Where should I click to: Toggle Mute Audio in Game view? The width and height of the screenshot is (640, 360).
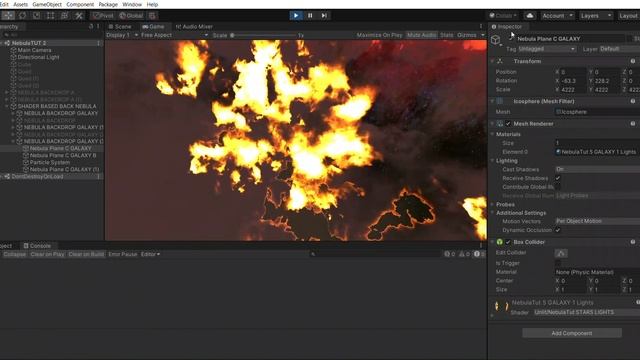(421, 36)
